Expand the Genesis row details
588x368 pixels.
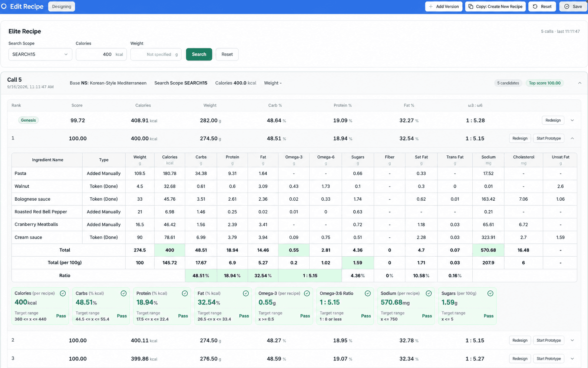click(x=572, y=120)
